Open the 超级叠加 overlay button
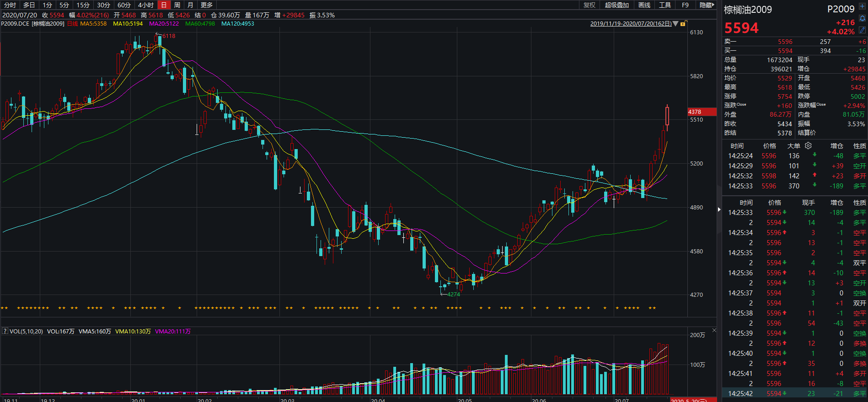This screenshot has height=402, width=868. coord(616,5)
